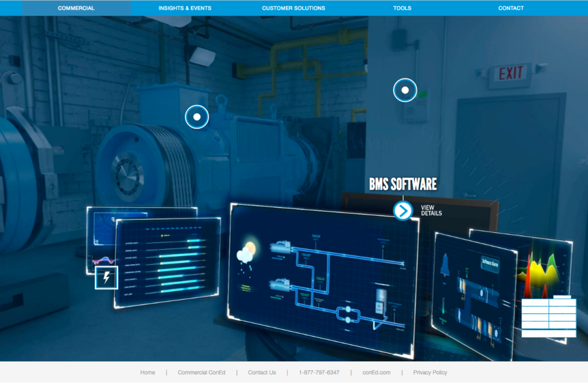Click the circular hotspot near the wall thermostat
The height and width of the screenshot is (383, 588).
(405, 90)
